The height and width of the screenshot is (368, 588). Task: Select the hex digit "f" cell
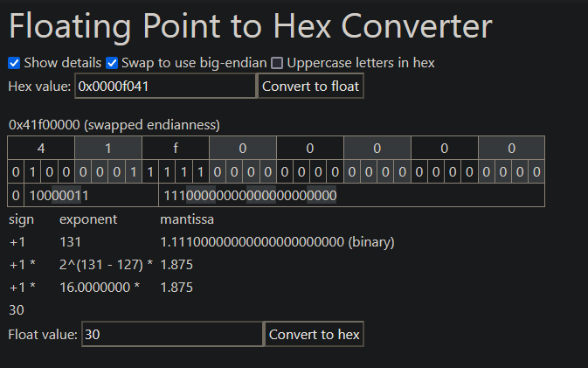(x=176, y=149)
